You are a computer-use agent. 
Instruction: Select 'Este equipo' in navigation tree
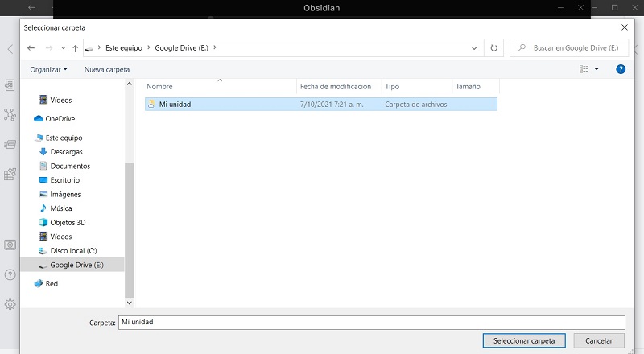[64, 138]
